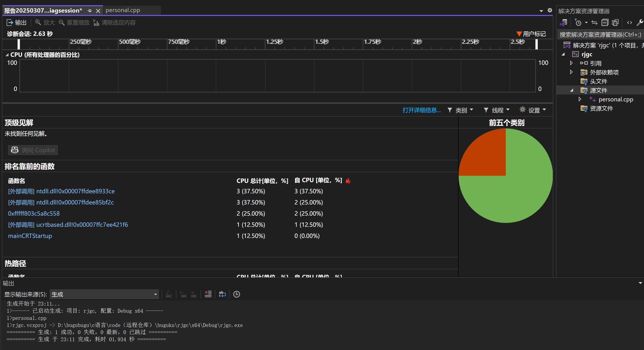Image resolution: width=644 pixels, height=350 pixels.
Task: Click the Solution Explorer search field
Action: point(600,35)
